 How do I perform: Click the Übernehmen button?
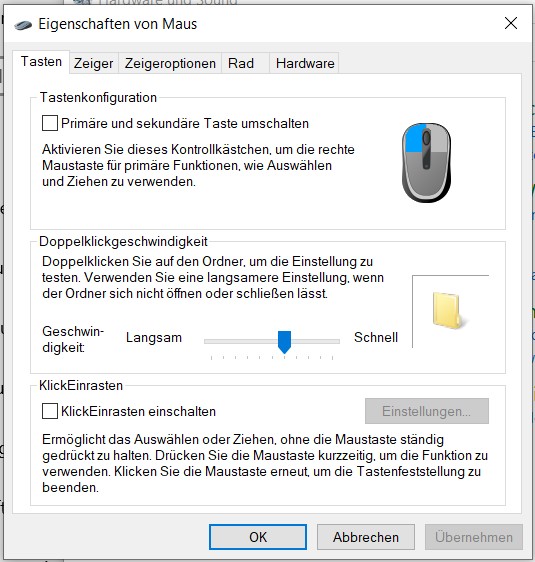pyautogui.click(x=474, y=537)
